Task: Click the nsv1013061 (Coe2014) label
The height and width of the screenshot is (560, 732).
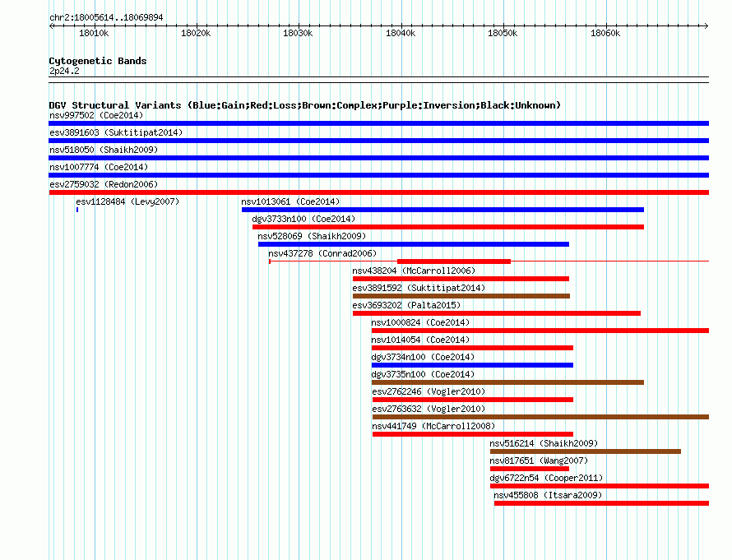Action: pos(290,201)
